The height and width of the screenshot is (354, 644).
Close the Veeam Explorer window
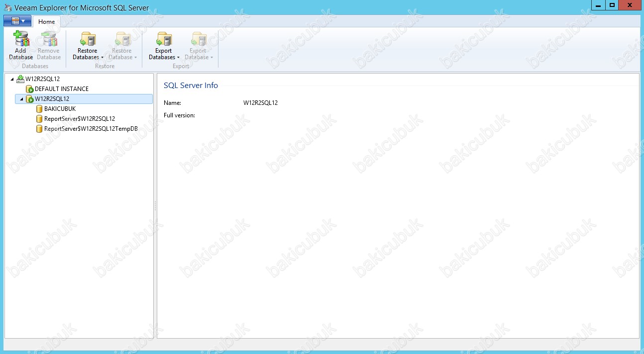tap(630, 5)
